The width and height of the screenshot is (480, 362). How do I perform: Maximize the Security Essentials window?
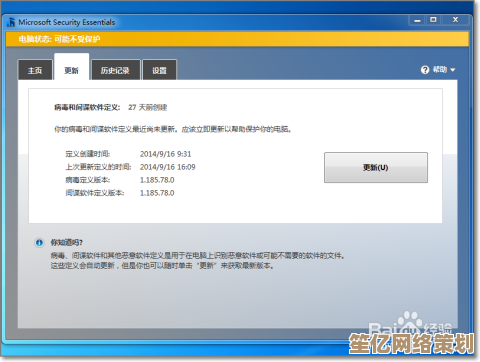pyautogui.click(x=433, y=20)
